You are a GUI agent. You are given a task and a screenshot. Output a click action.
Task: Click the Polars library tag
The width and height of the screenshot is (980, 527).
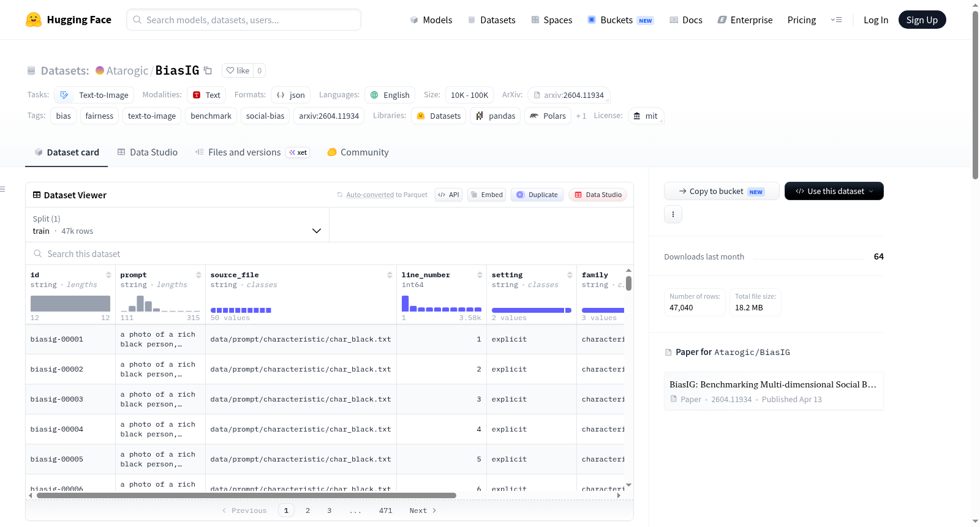click(548, 116)
